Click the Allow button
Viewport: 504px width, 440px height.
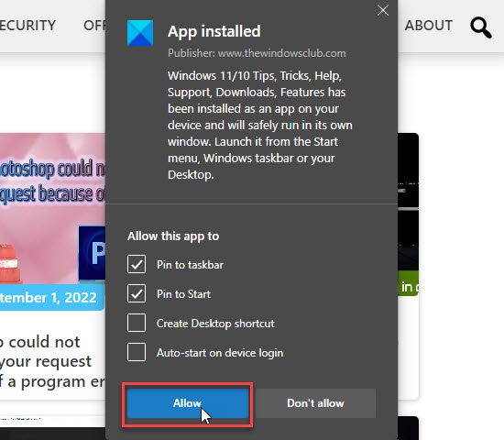(187, 403)
